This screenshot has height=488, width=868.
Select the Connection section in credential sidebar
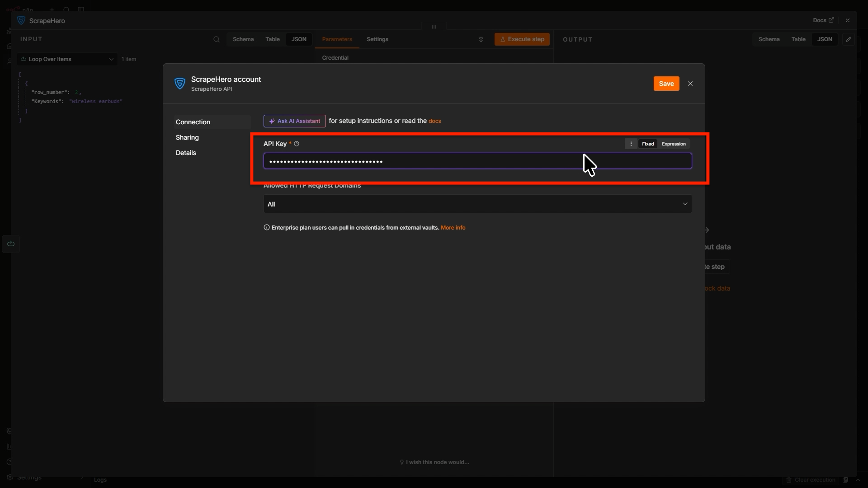[x=212, y=122]
